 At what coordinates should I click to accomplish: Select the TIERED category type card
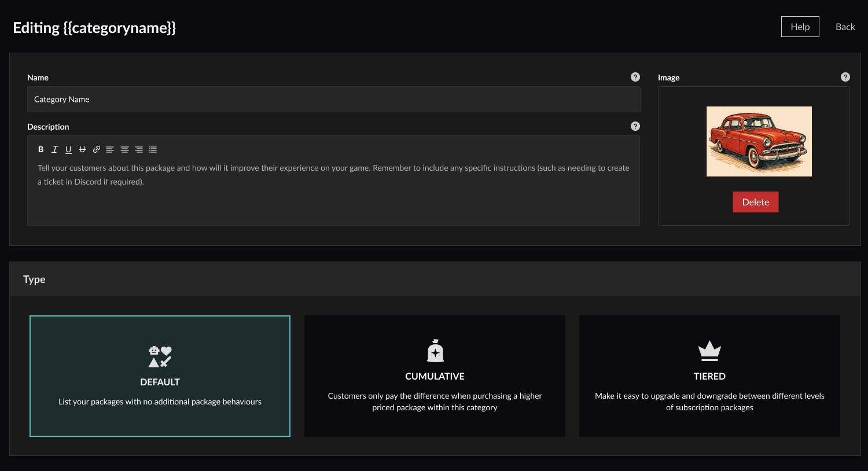[x=709, y=376]
